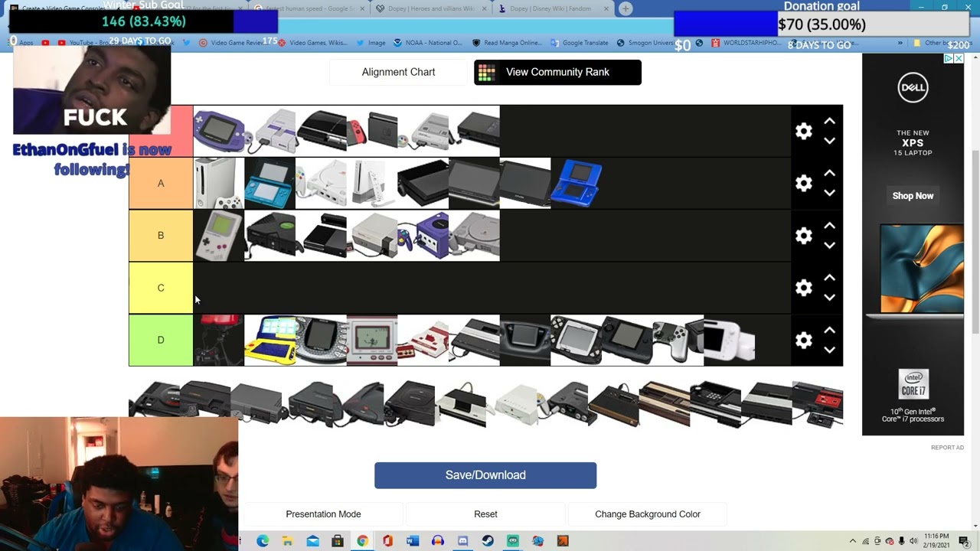Open File Explorer from the taskbar
The width and height of the screenshot is (980, 551).
point(287,541)
